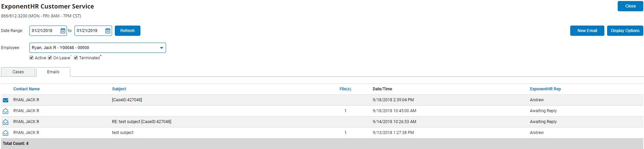This screenshot has width=644, height=149.
Task: Sort by the File(s) column header
Action: [345, 89]
